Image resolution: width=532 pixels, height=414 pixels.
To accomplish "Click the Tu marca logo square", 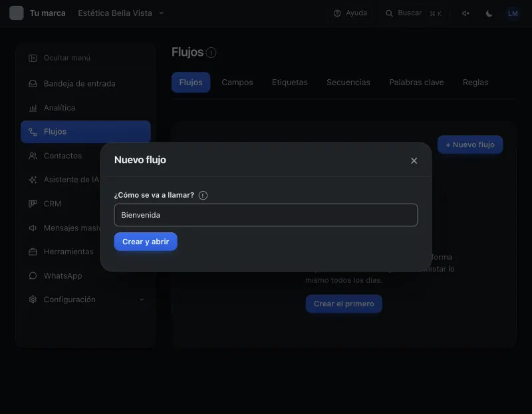I will pyautogui.click(x=17, y=13).
